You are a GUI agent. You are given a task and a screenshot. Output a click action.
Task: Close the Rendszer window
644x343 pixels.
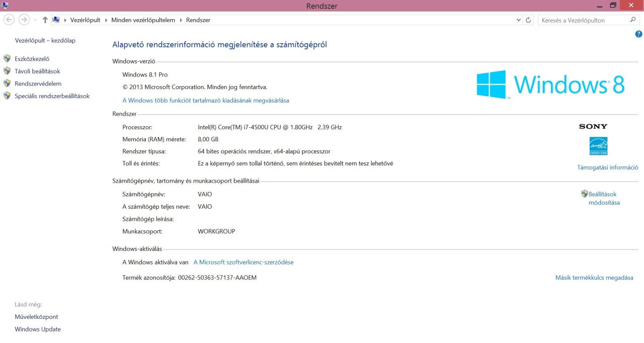tap(631, 5)
